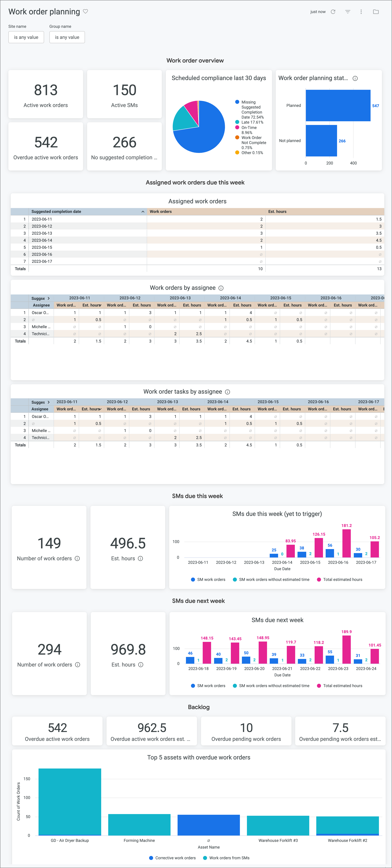Image resolution: width=392 pixels, height=868 pixels.
Task: Click the Warehouse Forklift #3 bar
Action: click(x=278, y=826)
